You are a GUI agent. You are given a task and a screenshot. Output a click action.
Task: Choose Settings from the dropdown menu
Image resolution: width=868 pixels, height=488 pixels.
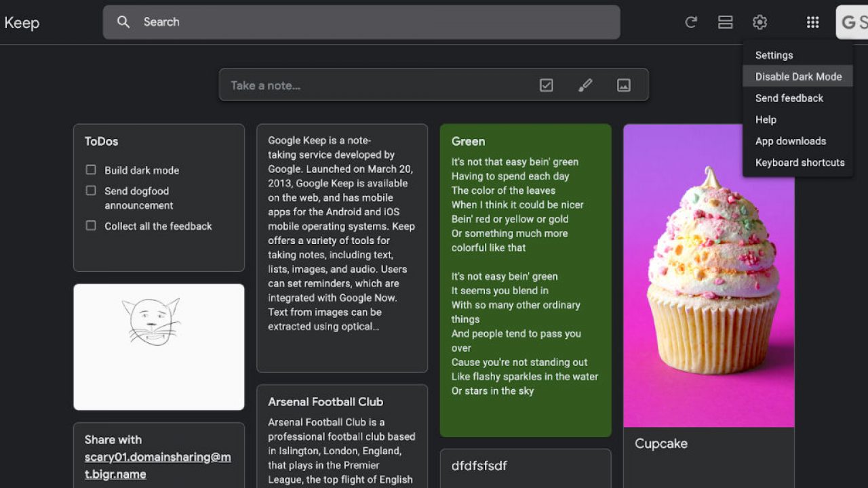point(774,56)
